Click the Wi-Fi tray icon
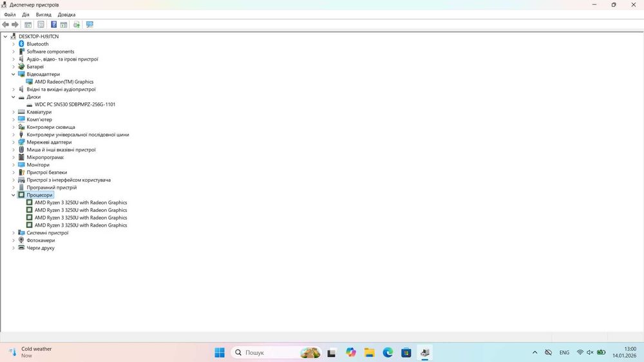The height and width of the screenshot is (362, 644). 580,352
